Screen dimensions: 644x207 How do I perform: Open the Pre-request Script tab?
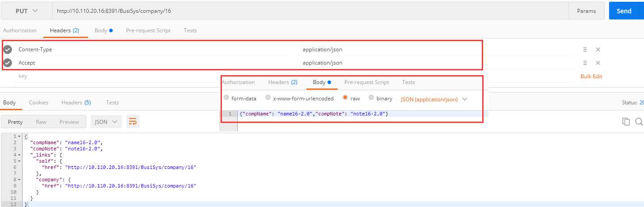(148, 31)
